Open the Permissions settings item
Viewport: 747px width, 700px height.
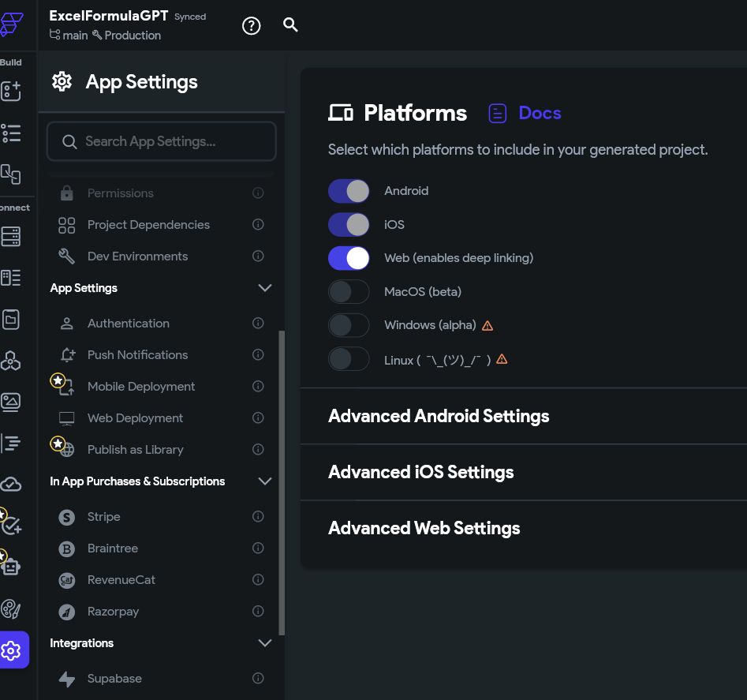162,193
